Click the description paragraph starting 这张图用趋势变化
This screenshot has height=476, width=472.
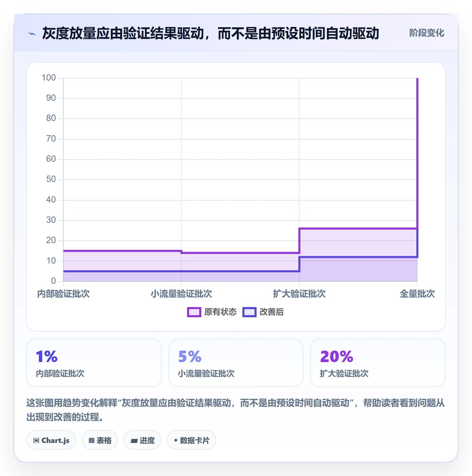pyautogui.click(x=236, y=410)
